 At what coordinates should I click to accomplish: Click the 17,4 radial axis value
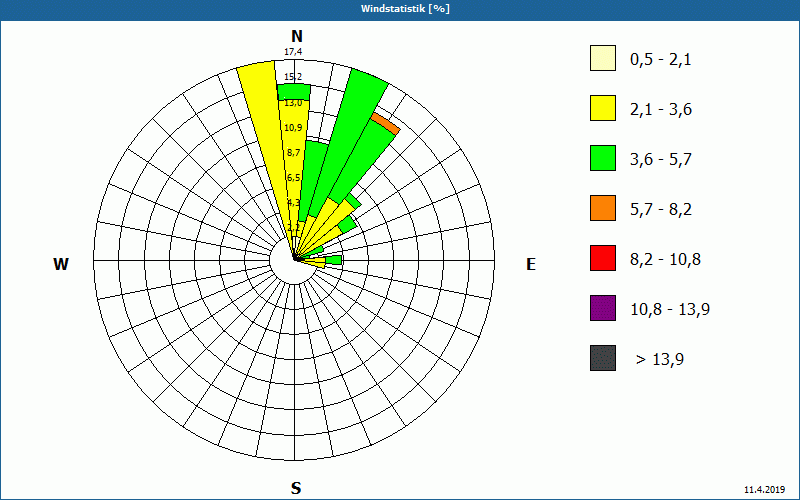pos(293,52)
